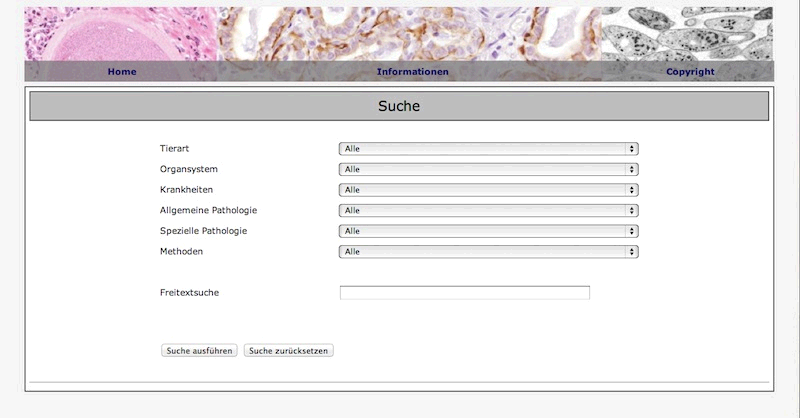Focus the Freitextsuche text field
Viewport: 800px width, 418px height.
point(464,293)
